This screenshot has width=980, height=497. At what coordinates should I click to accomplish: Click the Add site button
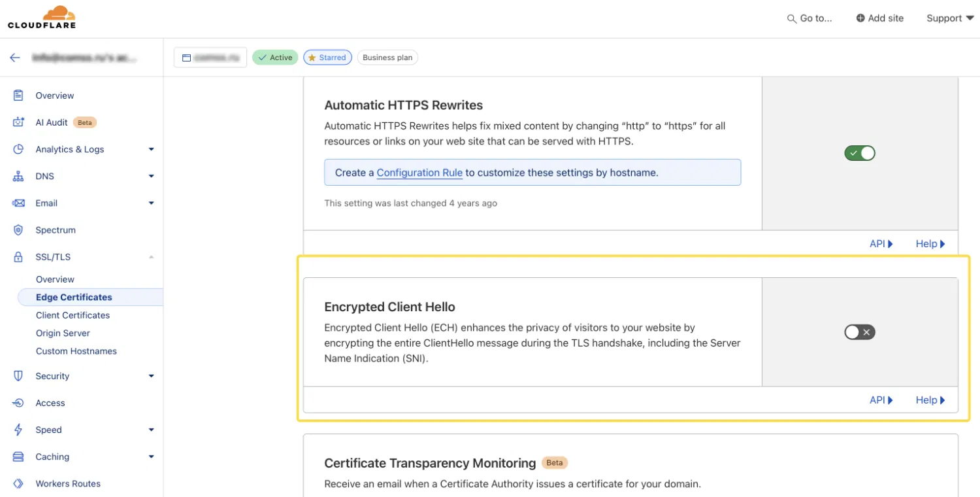tap(879, 18)
